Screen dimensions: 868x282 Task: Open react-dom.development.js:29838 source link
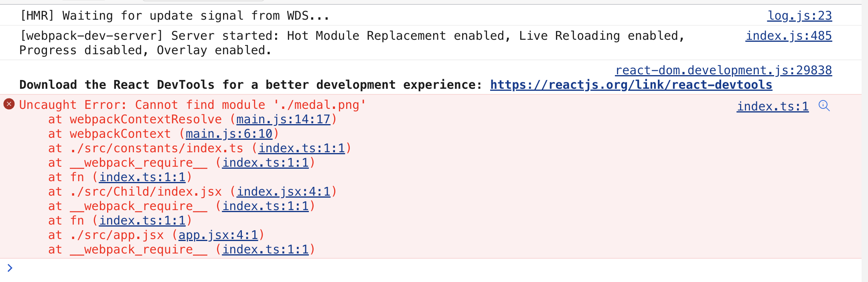coord(723,70)
